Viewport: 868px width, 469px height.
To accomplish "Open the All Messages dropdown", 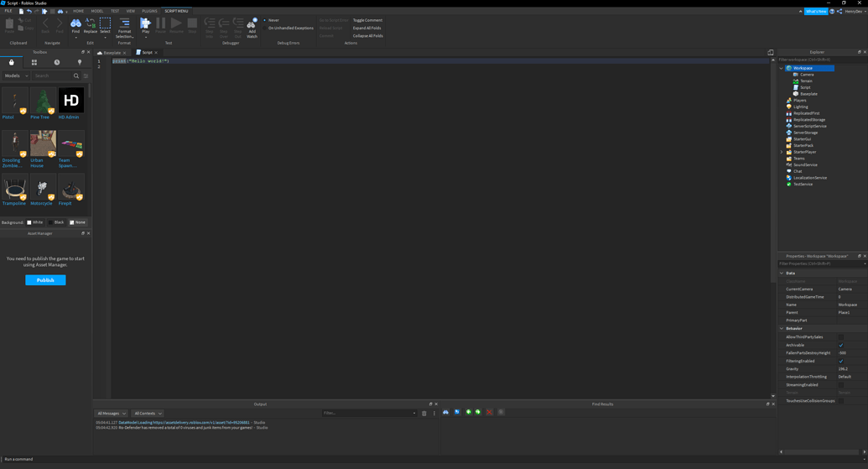I will [112, 413].
